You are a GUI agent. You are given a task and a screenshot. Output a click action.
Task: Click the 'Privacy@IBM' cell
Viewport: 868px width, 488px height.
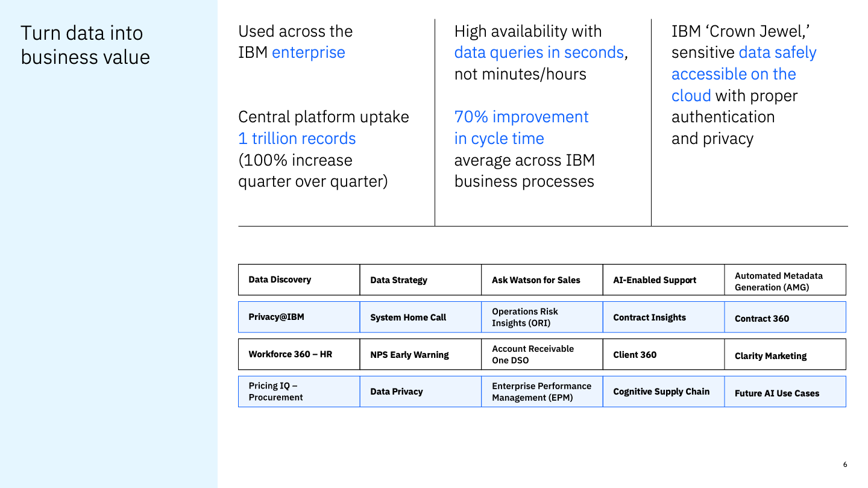[299, 317]
